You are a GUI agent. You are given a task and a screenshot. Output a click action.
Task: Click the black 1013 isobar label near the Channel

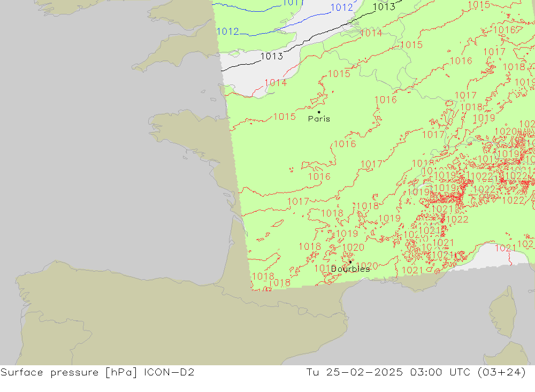272,56
